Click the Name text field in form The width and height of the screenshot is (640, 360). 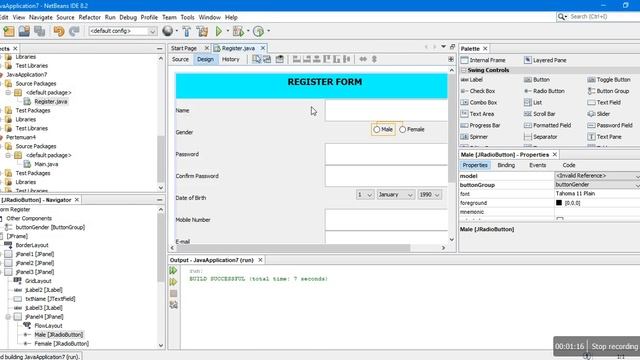386,110
